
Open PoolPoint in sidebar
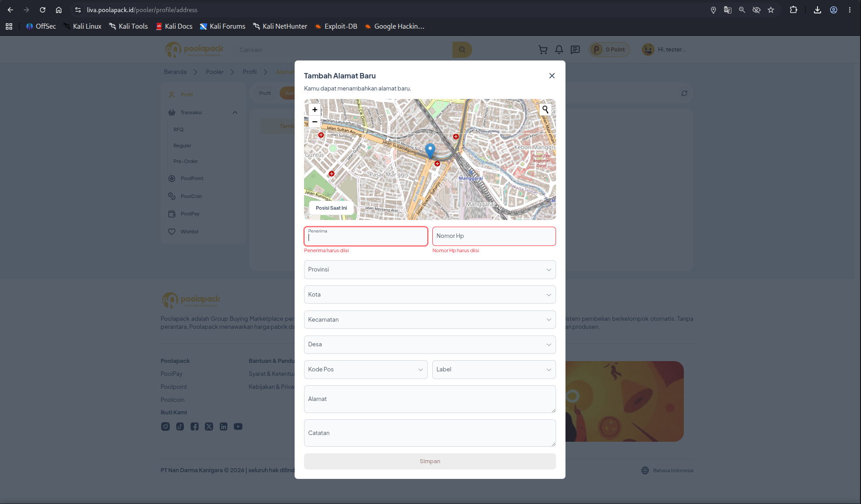point(192,178)
